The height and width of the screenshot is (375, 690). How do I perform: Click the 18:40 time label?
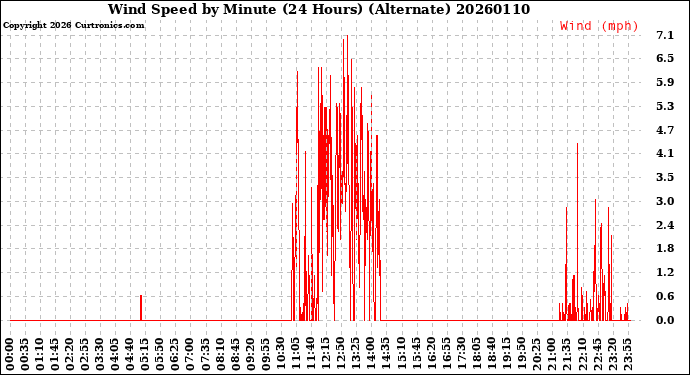pyautogui.click(x=492, y=354)
